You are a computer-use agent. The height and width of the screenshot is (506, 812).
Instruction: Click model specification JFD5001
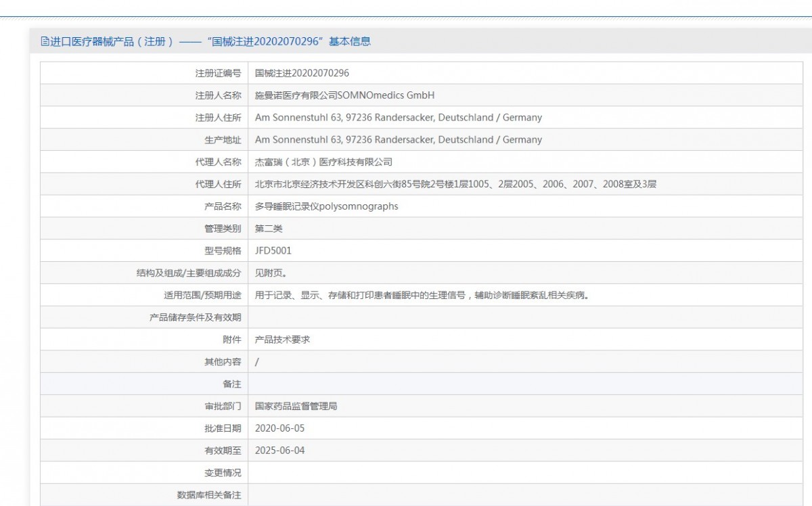click(273, 251)
